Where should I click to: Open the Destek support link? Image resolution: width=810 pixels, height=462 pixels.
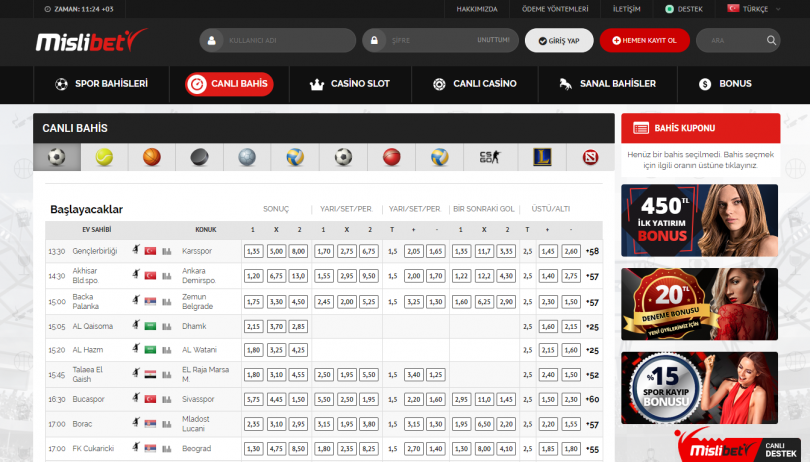point(684,9)
